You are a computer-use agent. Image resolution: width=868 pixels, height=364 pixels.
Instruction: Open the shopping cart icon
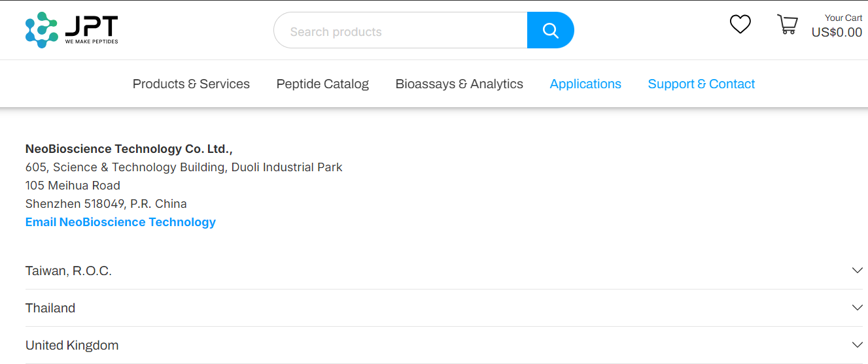pyautogui.click(x=787, y=25)
